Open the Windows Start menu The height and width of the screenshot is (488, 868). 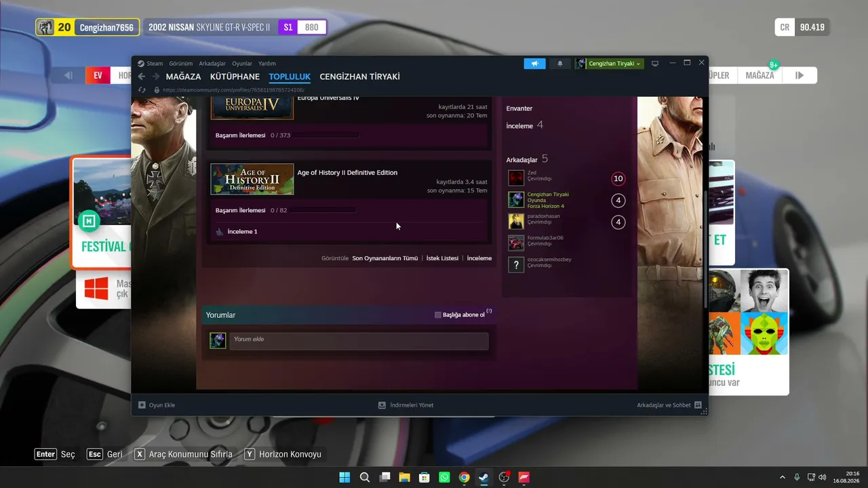[344, 477]
